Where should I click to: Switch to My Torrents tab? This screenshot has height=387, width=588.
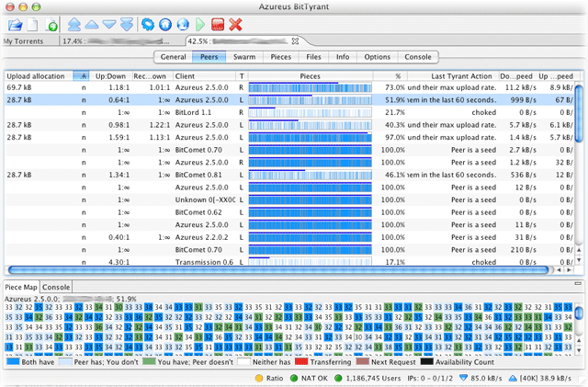tap(23, 41)
